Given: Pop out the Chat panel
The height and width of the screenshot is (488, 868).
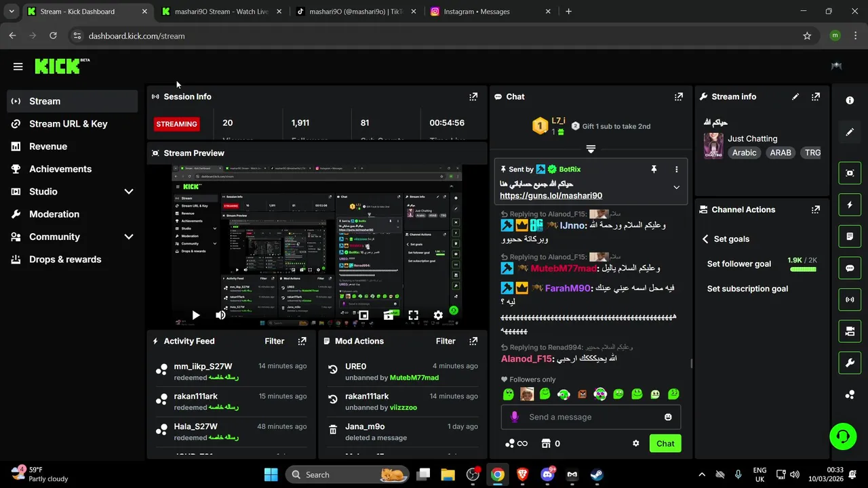Looking at the screenshot, I should click(x=679, y=97).
